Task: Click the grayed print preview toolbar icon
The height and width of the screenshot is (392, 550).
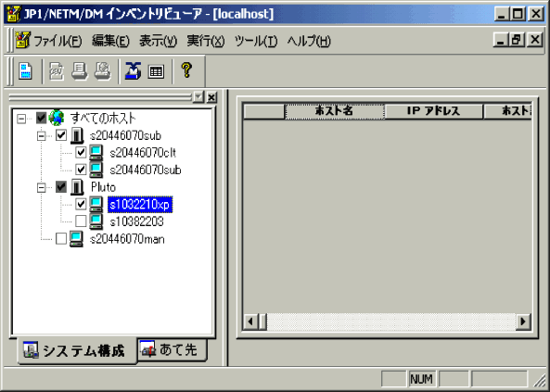Action: point(57,70)
